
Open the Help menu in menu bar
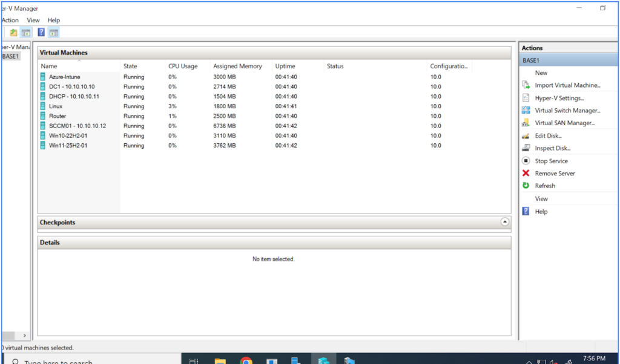(x=54, y=20)
